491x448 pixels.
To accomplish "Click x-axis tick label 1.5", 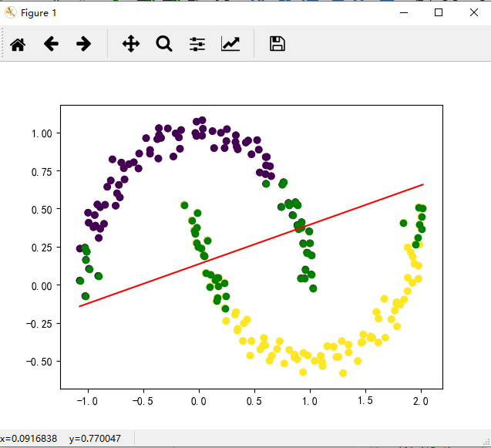I will (365, 401).
